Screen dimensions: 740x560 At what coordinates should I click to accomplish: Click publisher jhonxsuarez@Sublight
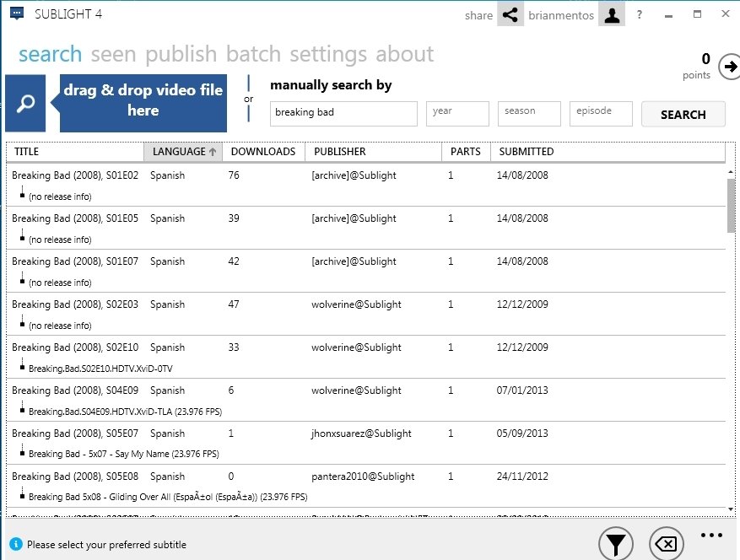(x=361, y=433)
